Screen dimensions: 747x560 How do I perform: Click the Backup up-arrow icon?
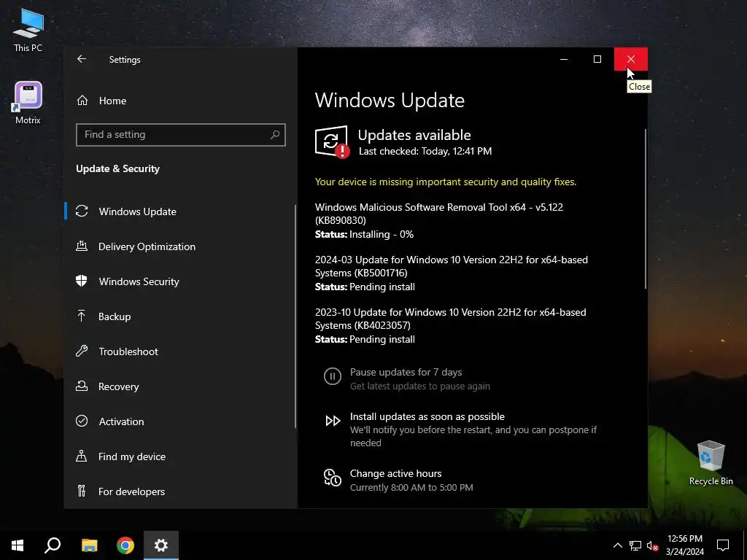pos(82,316)
